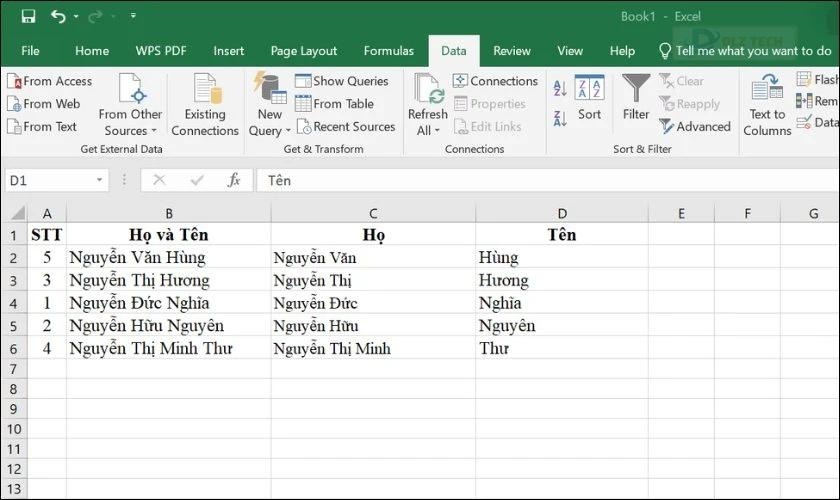Open the WPS PDF tab

[x=161, y=51]
